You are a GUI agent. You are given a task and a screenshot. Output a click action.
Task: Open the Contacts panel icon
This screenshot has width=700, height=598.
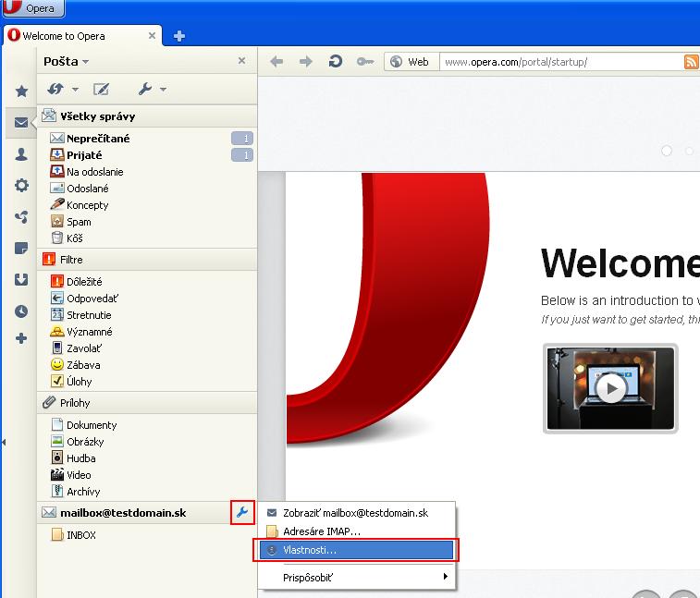point(21,154)
